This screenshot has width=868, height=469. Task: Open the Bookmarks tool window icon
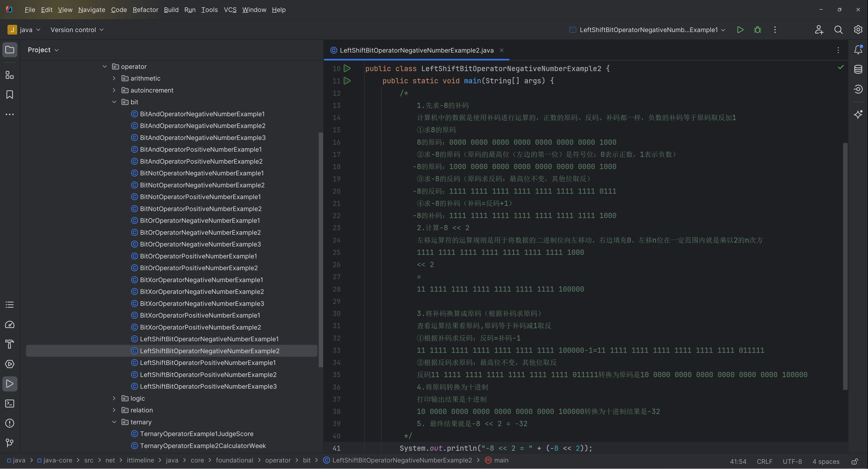[x=10, y=95]
